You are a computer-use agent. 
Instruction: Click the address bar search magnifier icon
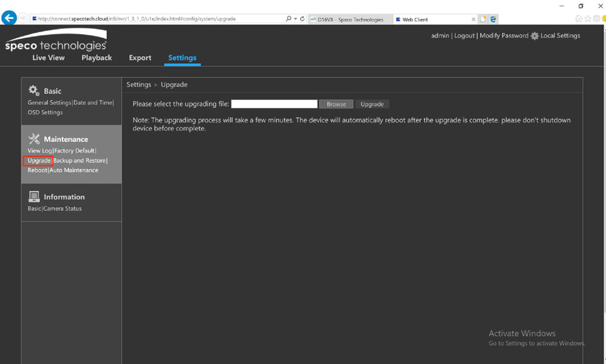[x=288, y=19]
